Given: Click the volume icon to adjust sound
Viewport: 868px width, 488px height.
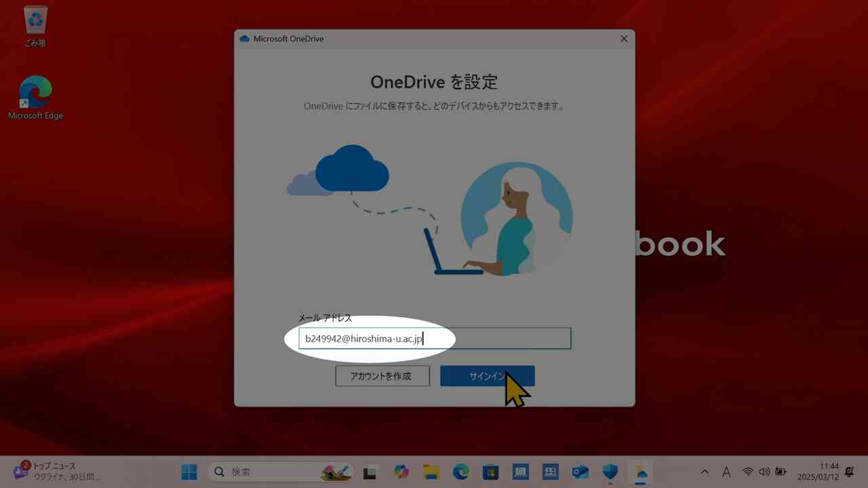Looking at the screenshot, I should coord(764,471).
